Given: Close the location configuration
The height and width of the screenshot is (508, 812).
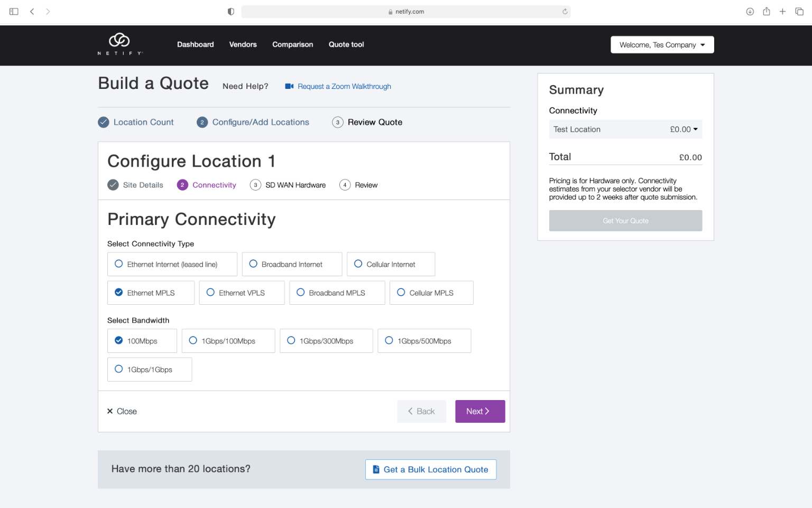Looking at the screenshot, I should click(122, 411).
